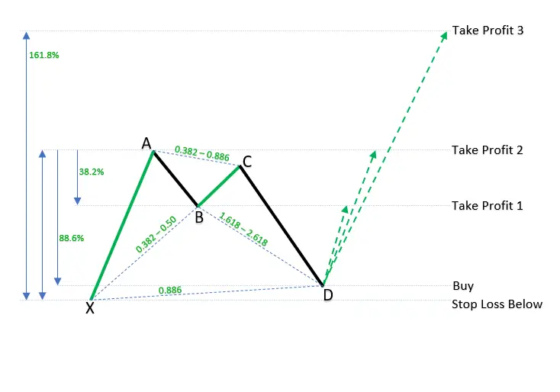Select point A label

[x=146, y=143]
